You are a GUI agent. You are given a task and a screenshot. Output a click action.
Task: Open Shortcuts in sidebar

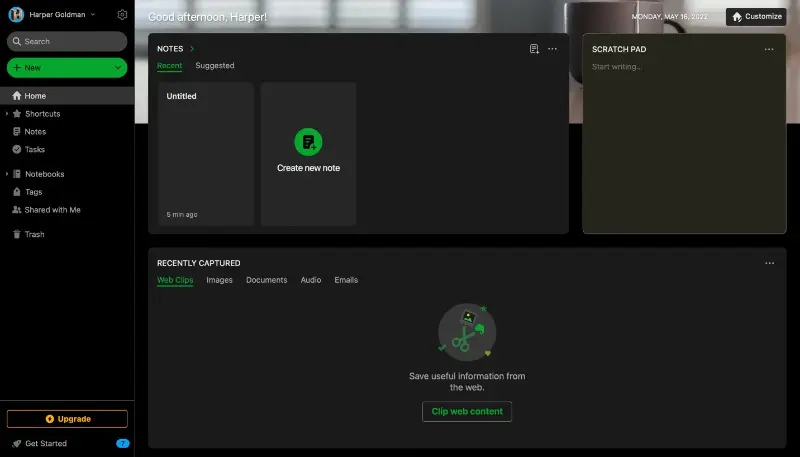(43, 114)
